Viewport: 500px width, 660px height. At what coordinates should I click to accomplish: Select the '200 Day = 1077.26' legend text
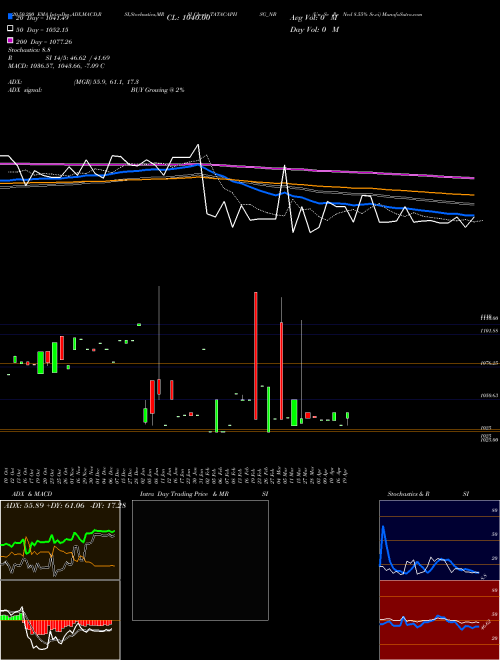(44, 42)
